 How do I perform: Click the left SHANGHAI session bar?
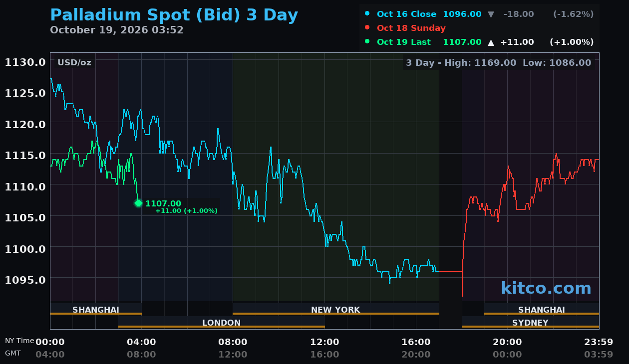[x=96, y=309]
